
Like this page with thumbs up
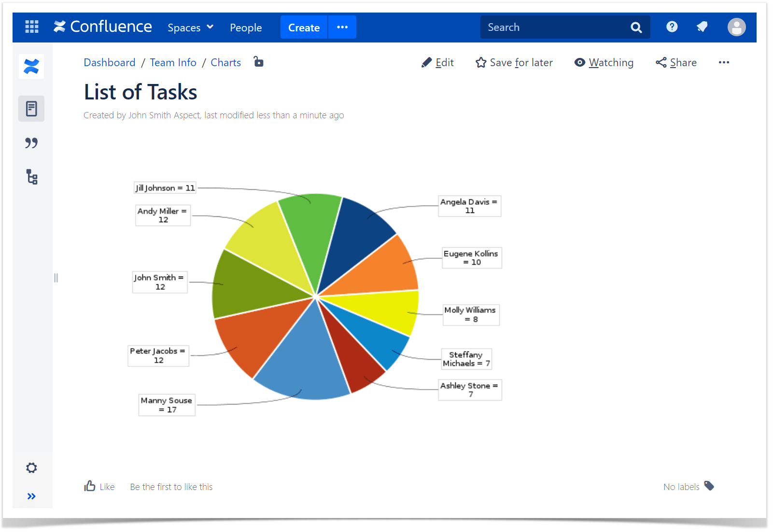[x=99, y=486]
